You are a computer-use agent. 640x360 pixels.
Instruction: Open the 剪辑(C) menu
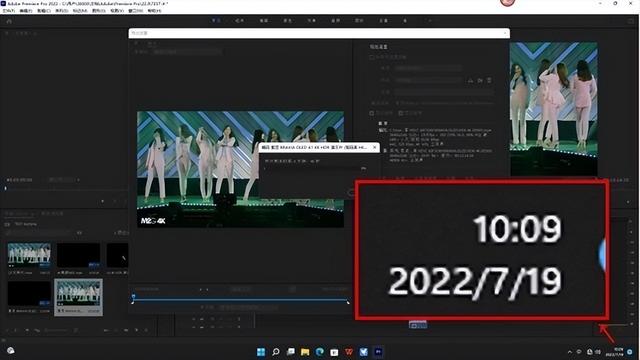click(43, 11)
